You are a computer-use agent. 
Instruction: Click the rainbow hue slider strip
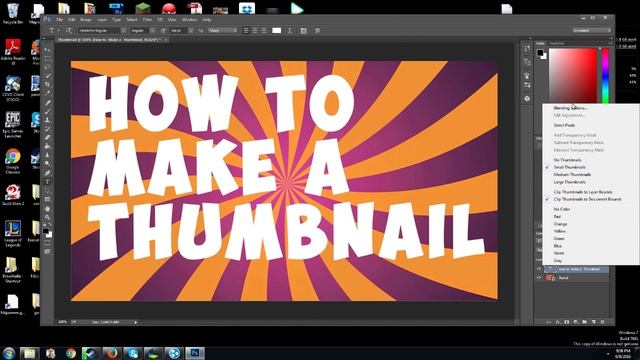pos(605,76)
